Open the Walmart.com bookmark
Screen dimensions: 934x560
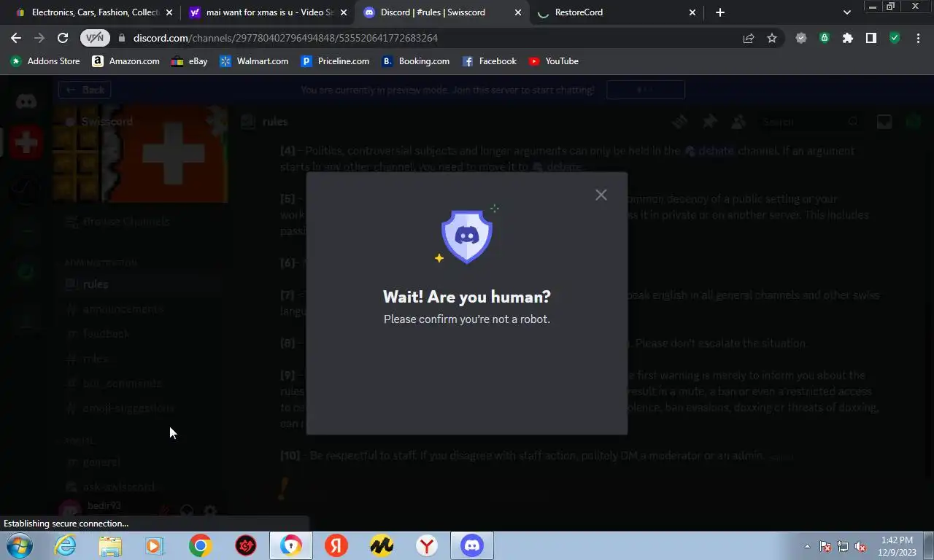[254, 61]
